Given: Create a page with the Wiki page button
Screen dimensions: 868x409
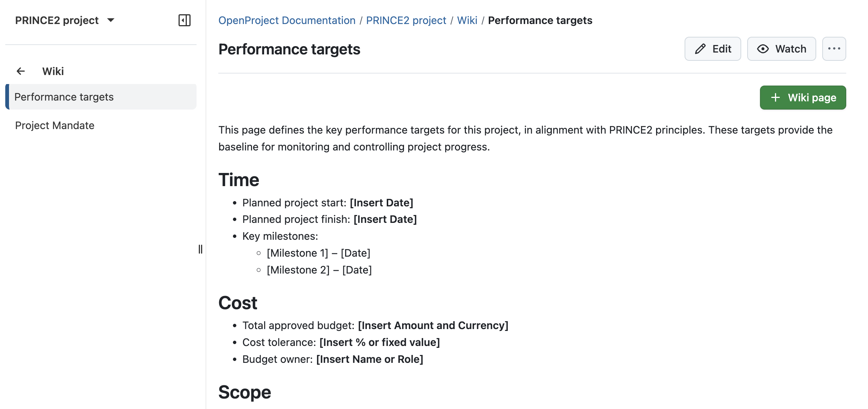Looking at the screenshot, I should (x=803, y=98).
